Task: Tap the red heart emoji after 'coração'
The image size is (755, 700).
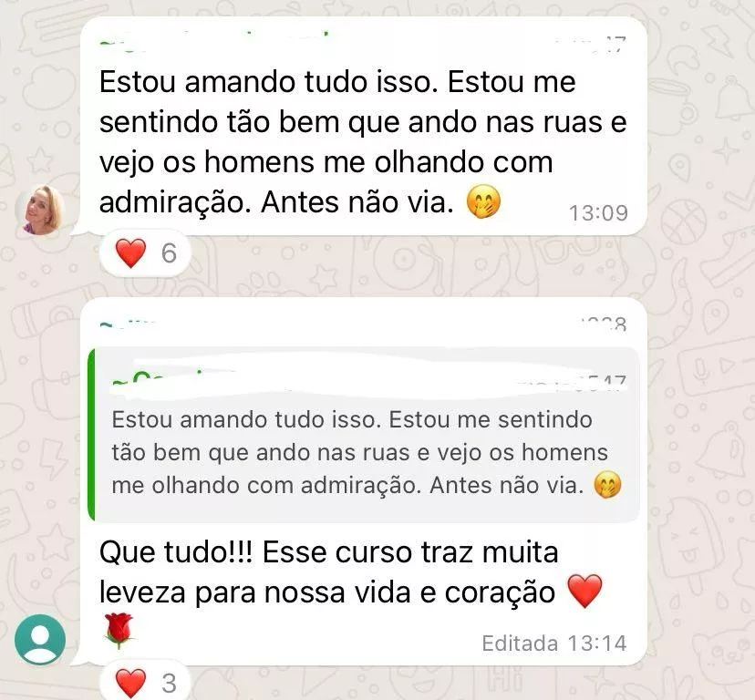Action: 584,591
